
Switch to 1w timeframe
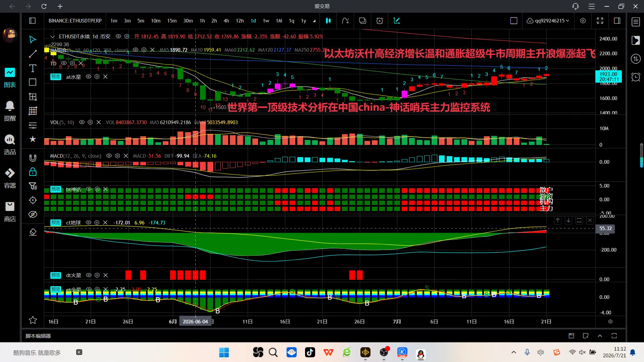tap(266, 21)
